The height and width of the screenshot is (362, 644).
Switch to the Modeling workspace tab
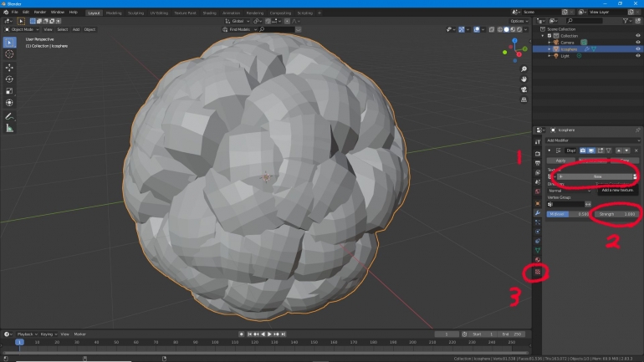[x=114, y=13]
